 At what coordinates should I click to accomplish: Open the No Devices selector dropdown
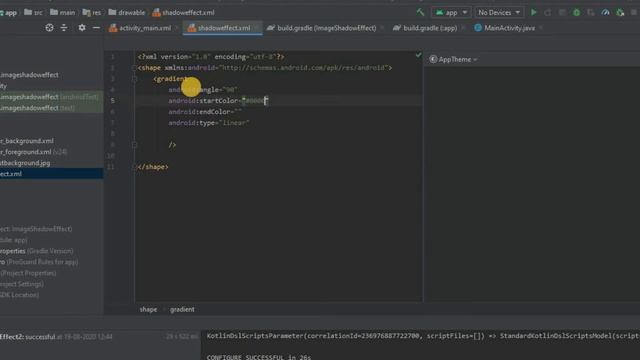tap(499, 13)
